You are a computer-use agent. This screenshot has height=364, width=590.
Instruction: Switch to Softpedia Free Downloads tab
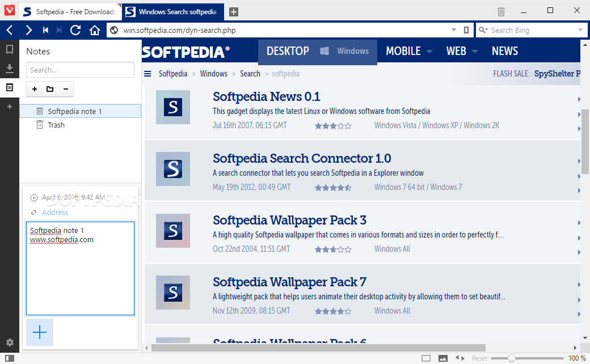[x=70, y=12]
